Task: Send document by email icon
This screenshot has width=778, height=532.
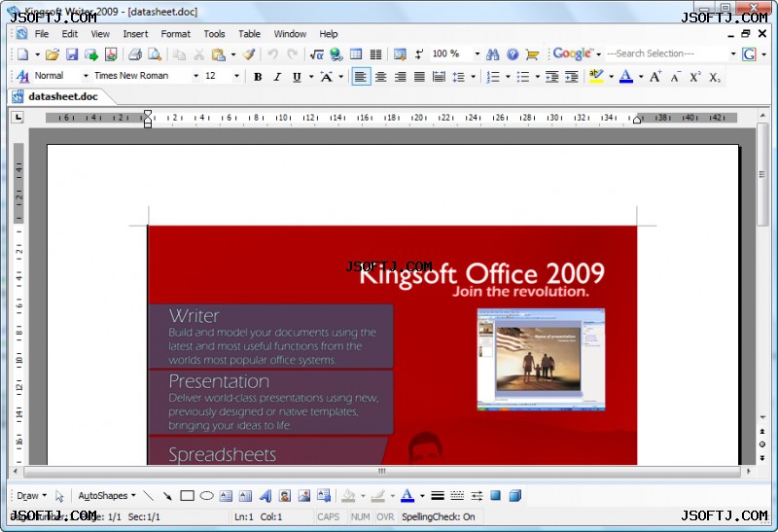Action: [x=91, y=54]
